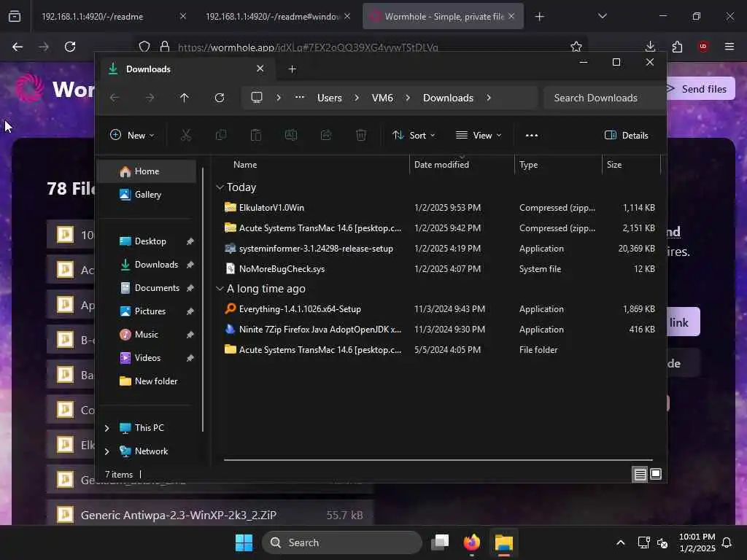The width and height of the screenshot is (747, 560).
Task: Click the Paste icon in Explorer toolbar
Action: pos(256,135)
